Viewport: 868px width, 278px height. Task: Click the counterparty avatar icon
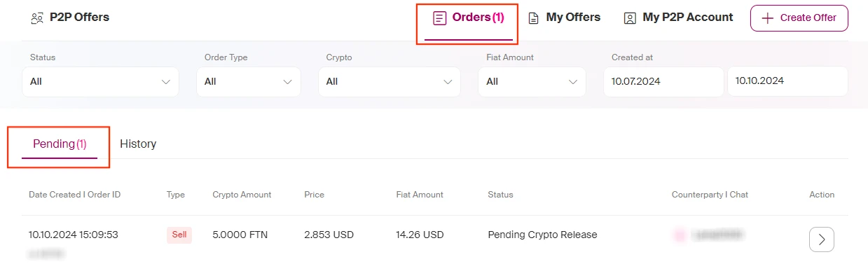679,236
